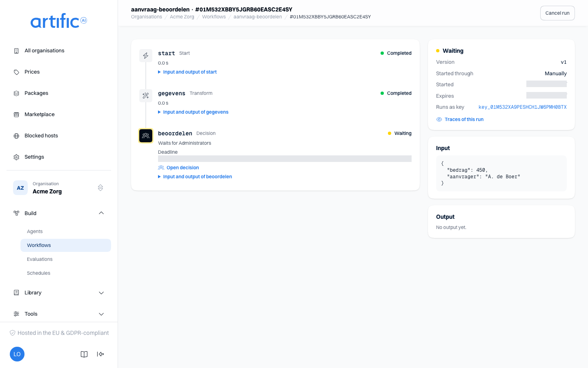Collapse the Build section chevron
This screenshot has height=368, width=588.
(x=101, y=213)
